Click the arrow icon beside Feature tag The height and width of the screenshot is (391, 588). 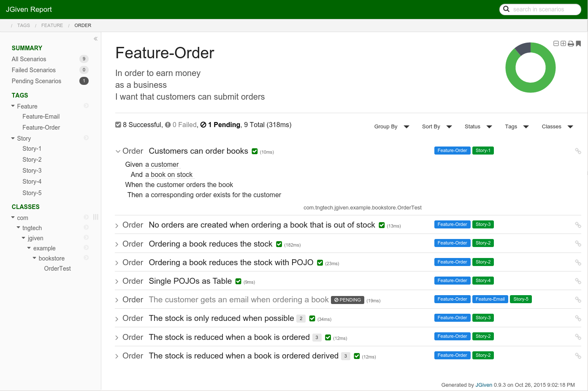86,106
